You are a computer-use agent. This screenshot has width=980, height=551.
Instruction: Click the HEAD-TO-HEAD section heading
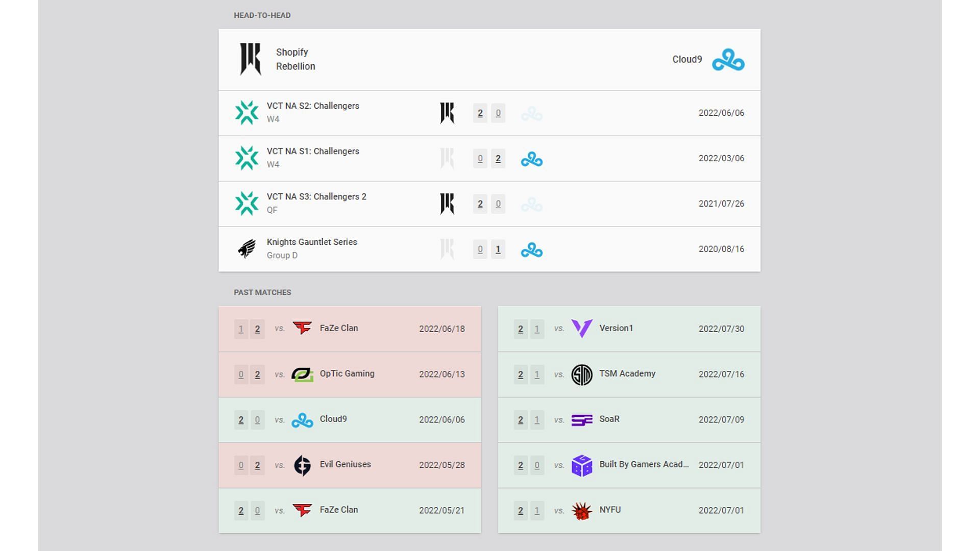coord(262,15)
